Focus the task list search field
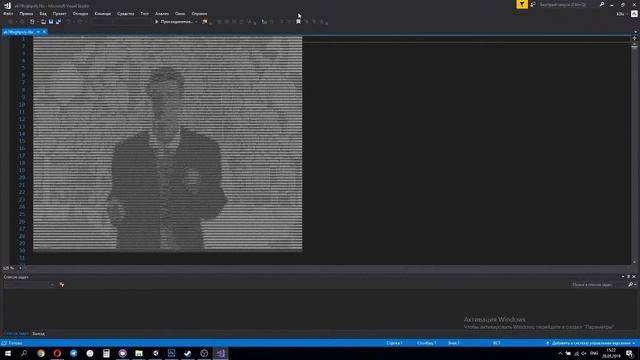This screenshot has width=640, height=360. (x=597, y=284)
